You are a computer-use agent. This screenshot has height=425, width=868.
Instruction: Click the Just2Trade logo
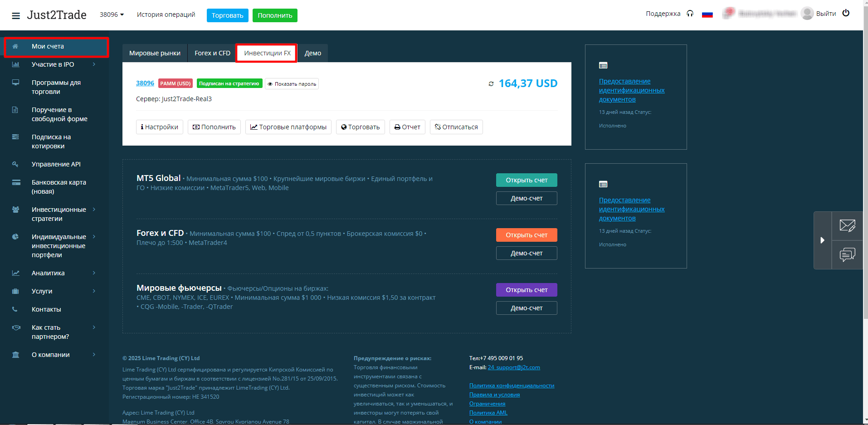coord(57,15)
